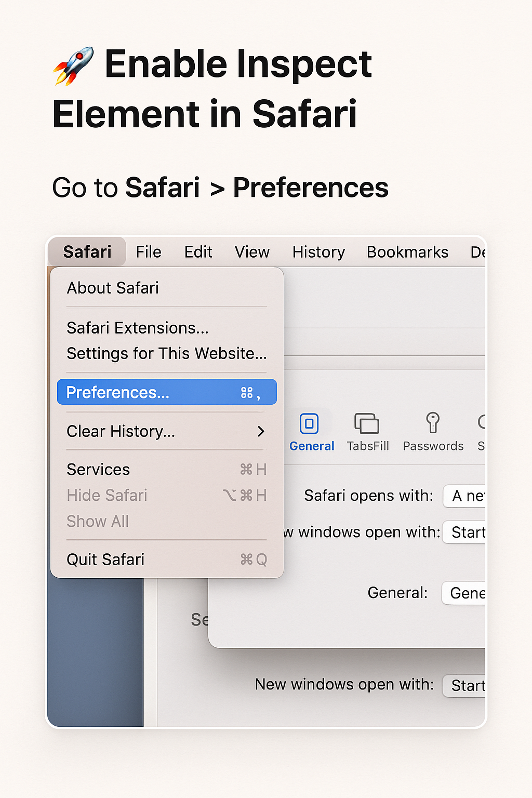Open the Bookmarks menu

[x=407, y=252]
